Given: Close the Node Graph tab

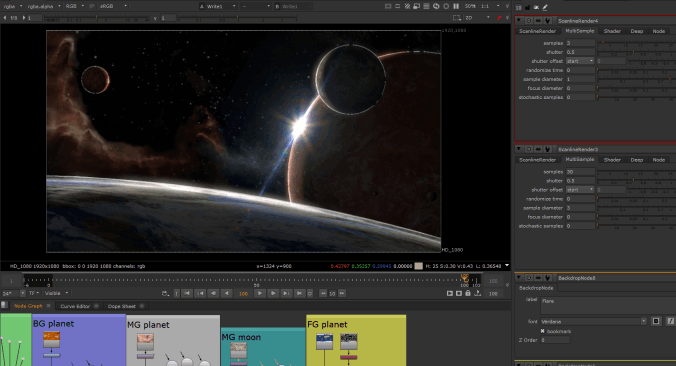Looking at the screenshot, I should [48, 306].
